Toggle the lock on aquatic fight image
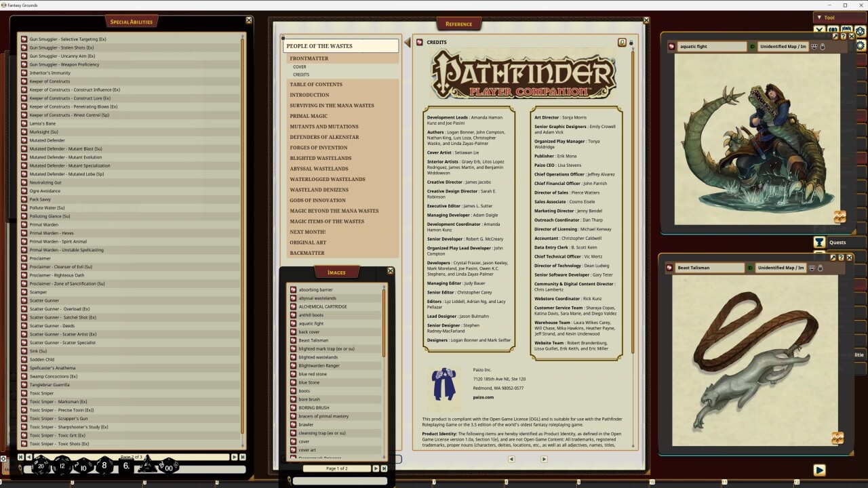Viewport: 868px width, 488px height. tap(822, 47)
